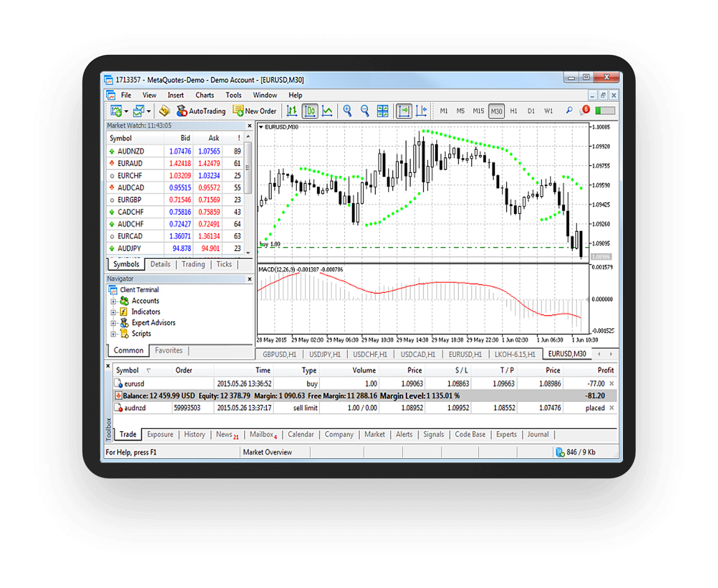The height and width of the screenshot is (588, 718).
Task: Zoom out on the chart
Action: coord(365,111)
